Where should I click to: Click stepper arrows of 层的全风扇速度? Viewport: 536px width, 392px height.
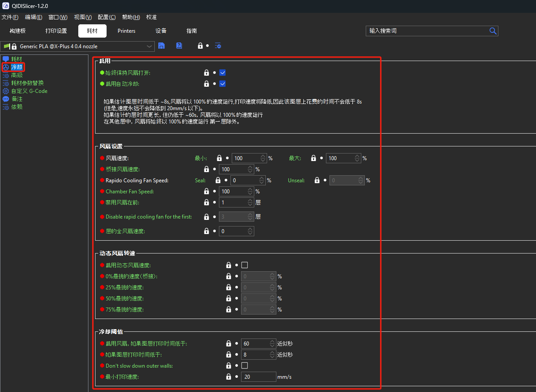250,231
